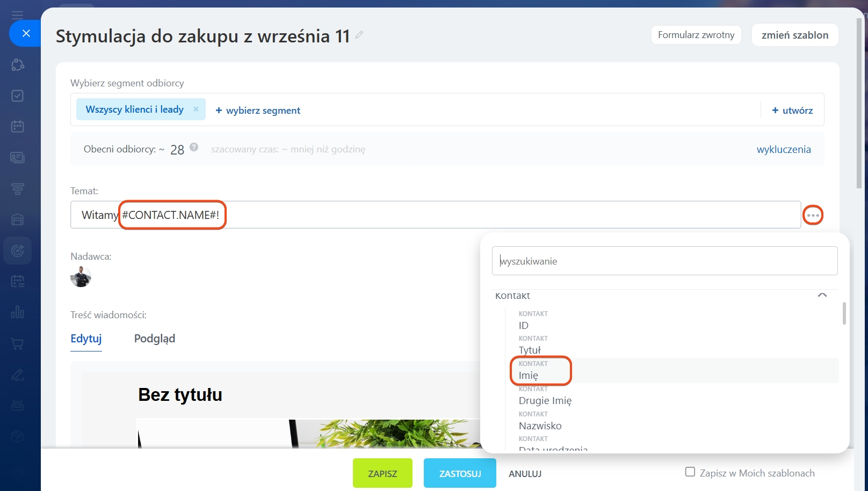Open the Calendar icon in the sidebar
The height and width of the screenshot is (491, 868).
(x=18, y=127)
